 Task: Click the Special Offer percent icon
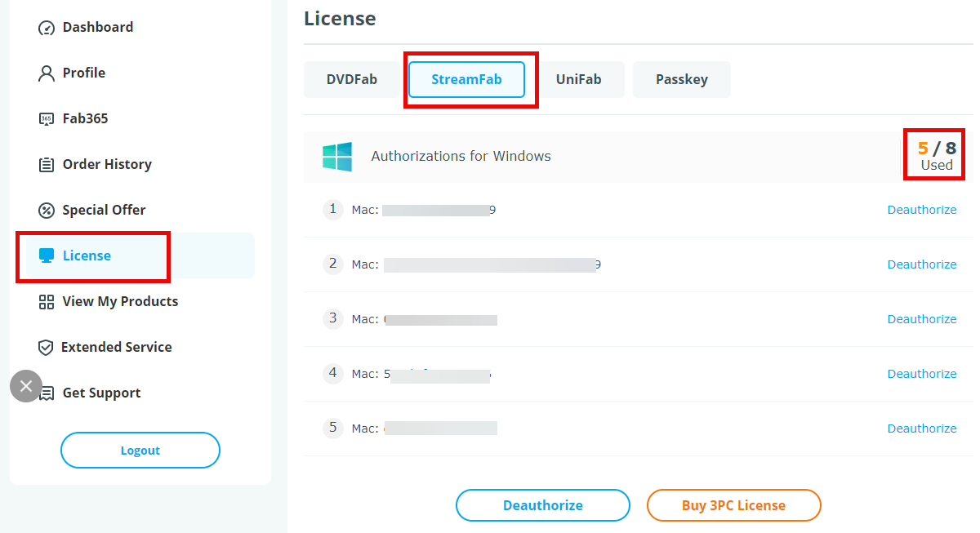47,211
